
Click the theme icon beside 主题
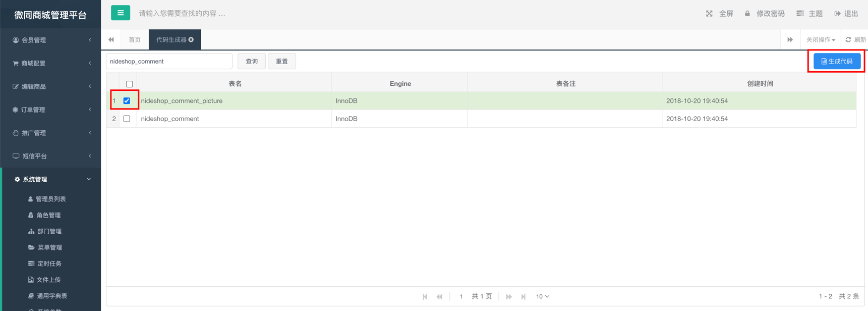pyautogui.click(x=800, y=14)
